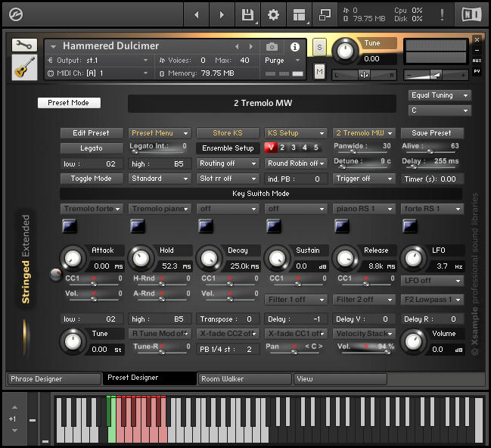The width and height of the screenshot is (491, 448).
Task: Open Routing off dropdown
Action: [x=228, y=163]
